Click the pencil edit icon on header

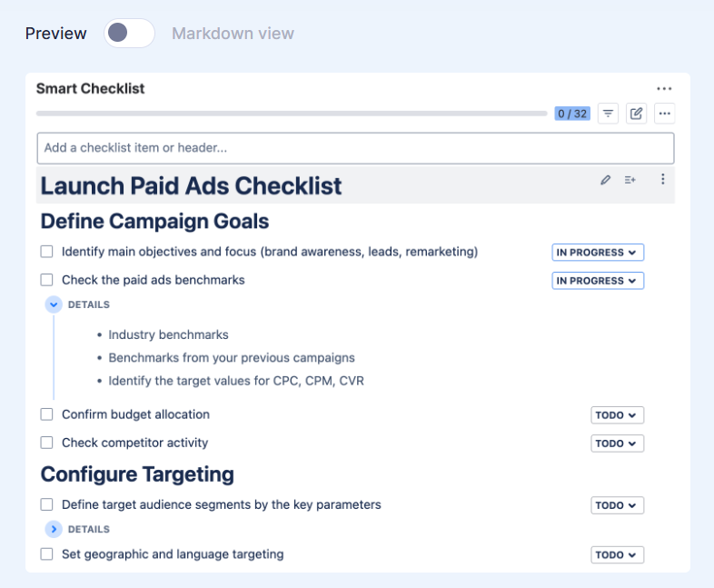pos(606,180)
